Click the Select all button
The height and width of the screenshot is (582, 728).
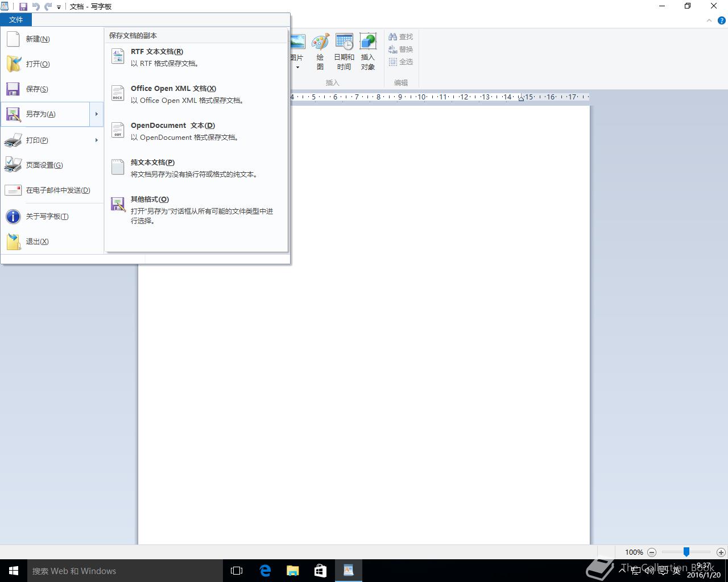(x=401, y=62)
